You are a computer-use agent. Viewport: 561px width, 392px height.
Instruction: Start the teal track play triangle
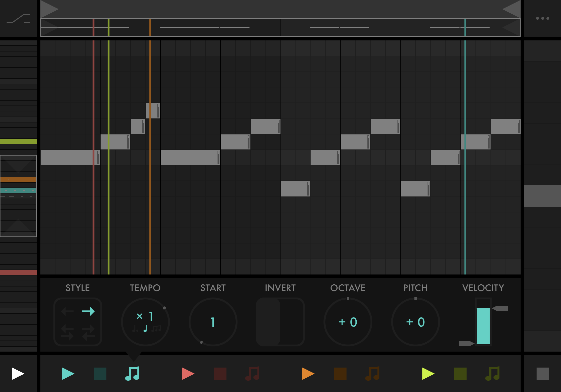tap(68, 373)
